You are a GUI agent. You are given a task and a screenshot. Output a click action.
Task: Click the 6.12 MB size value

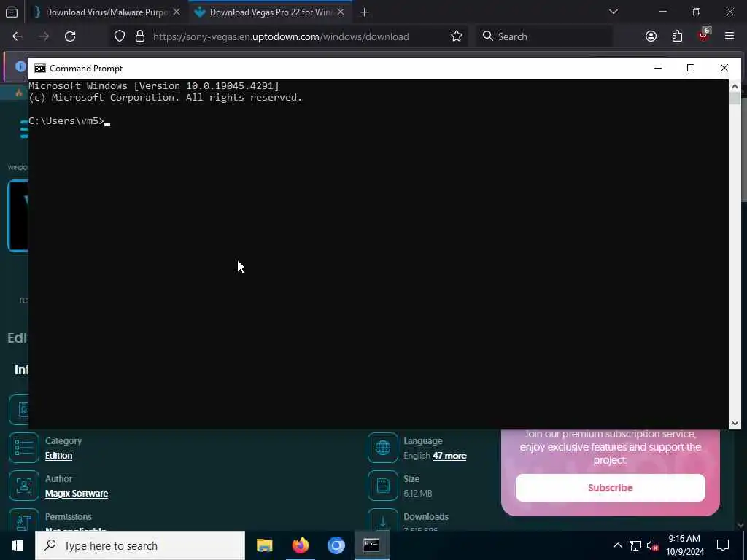pyautogui.click(x=418, y=494)
